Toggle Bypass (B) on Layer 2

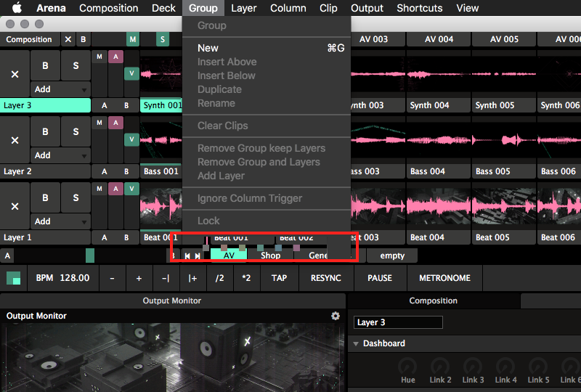point(45,131)
